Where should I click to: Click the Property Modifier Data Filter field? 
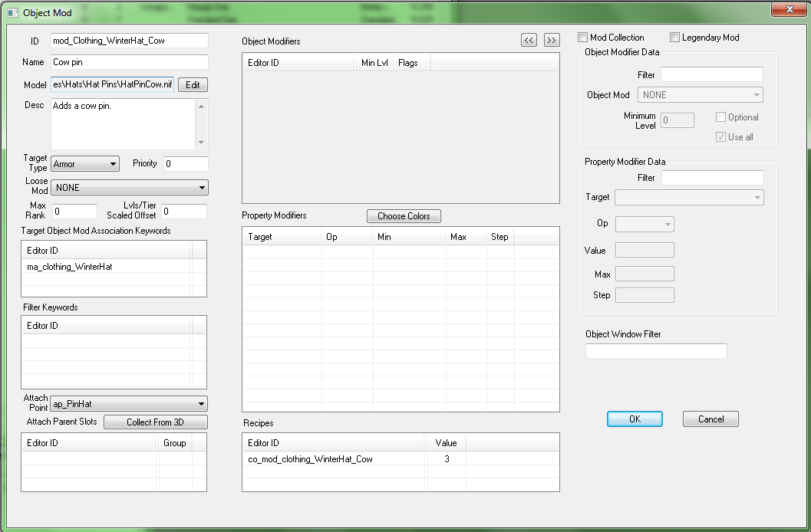coord(713,178)
